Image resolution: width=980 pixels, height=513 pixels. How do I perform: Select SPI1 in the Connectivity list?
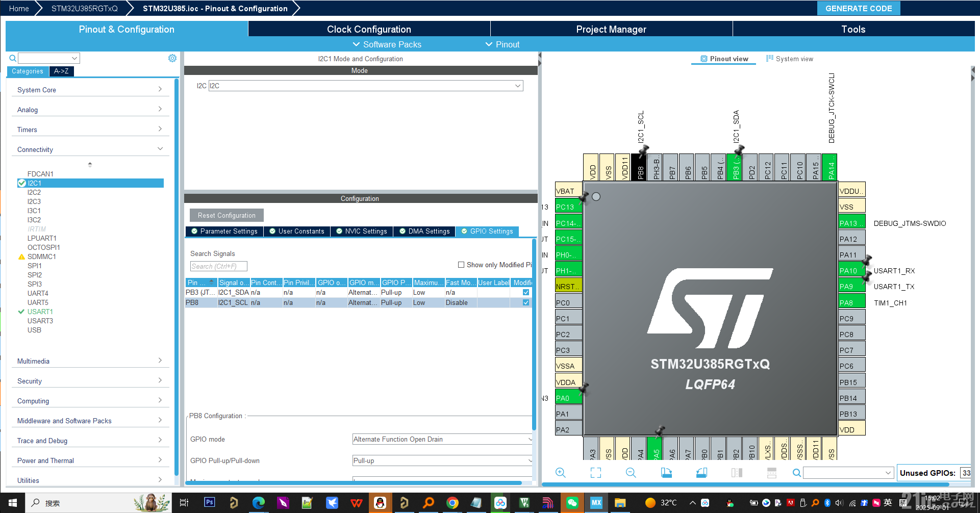pos(35,266)
